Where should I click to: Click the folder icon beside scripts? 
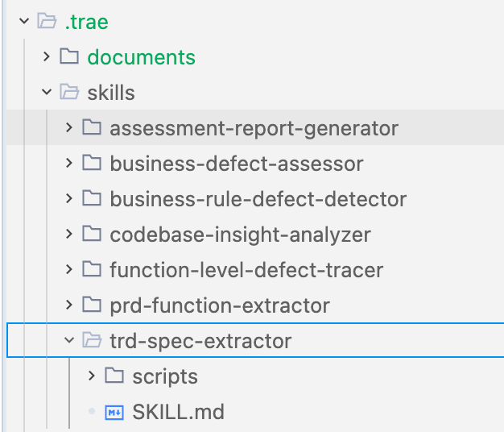pos(114,376)
